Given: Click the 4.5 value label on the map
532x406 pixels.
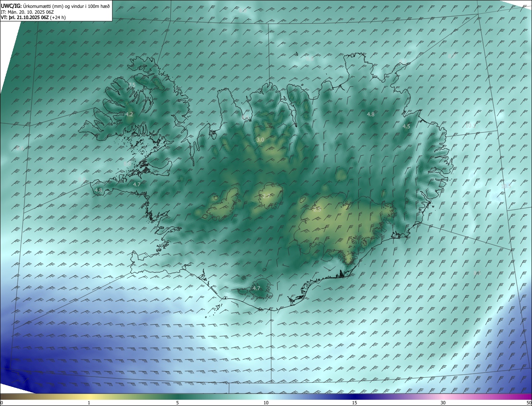Looking at the screenshot, I should click(x=406, y=127).
